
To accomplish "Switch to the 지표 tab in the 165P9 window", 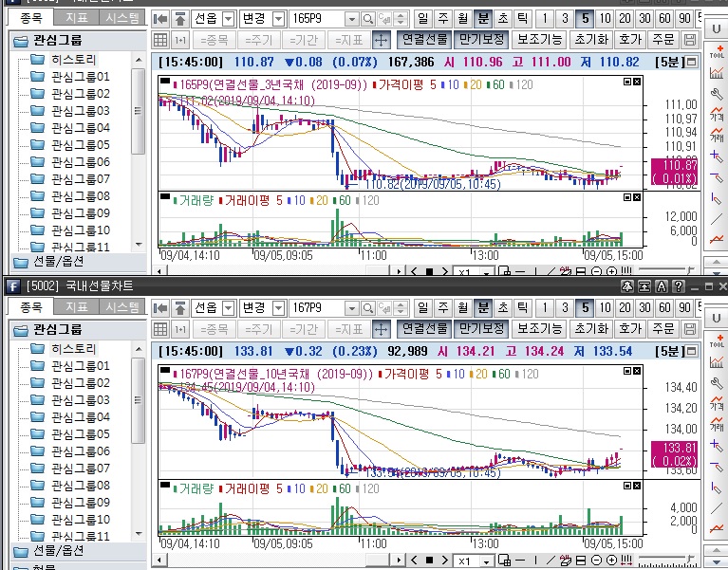I will click(76, 19).
